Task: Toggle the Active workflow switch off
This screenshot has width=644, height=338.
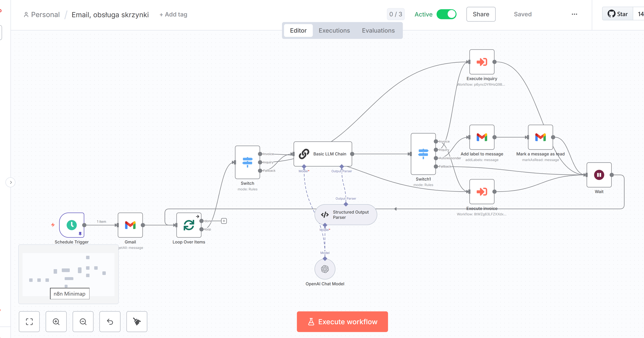Action: (447, 14)
